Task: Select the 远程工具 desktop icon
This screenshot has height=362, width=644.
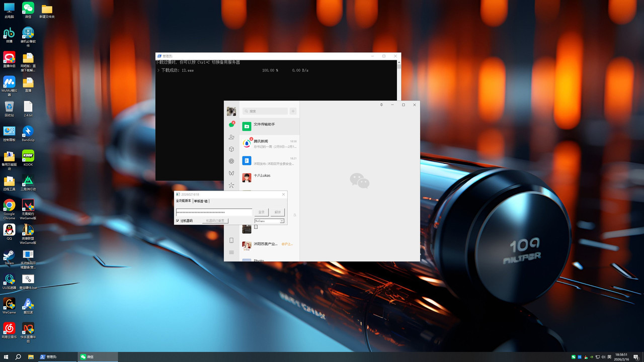Action: 9,183
